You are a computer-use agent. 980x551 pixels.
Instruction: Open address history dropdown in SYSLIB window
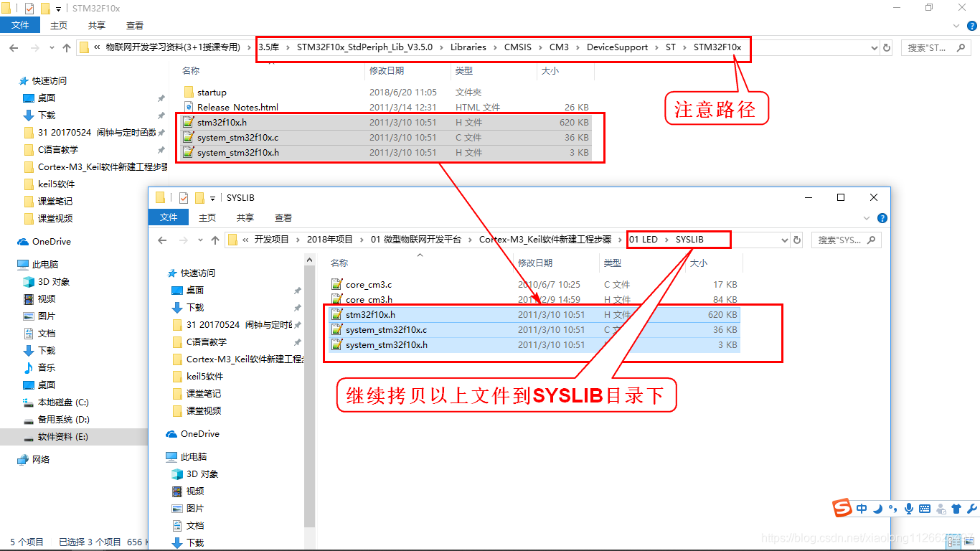pos(785,240)
